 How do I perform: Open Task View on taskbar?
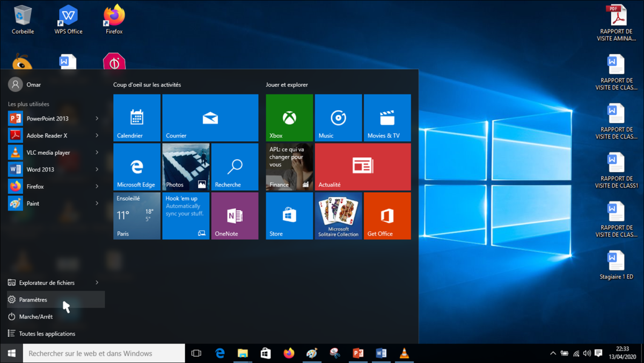coord(196,353)
